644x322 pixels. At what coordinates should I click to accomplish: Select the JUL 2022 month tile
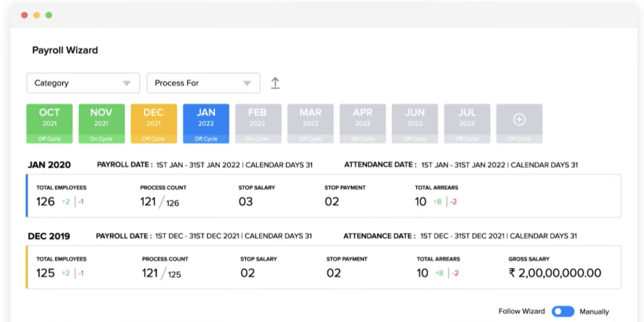(x=467, y=123)
